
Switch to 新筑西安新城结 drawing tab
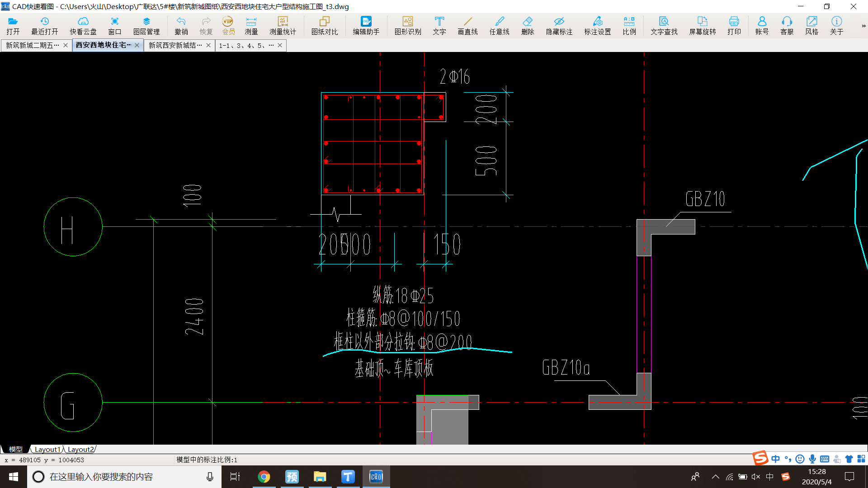tap(175, 45)
